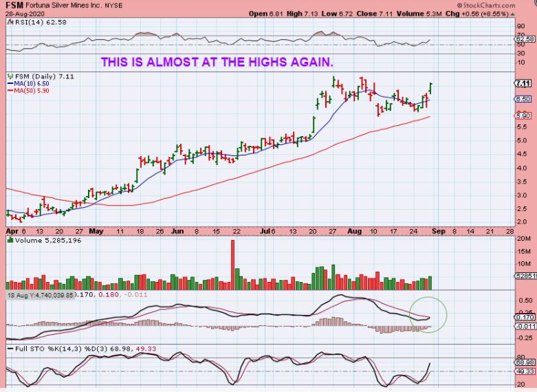This screenshot has width=537, height=392.
Task: Click the 15M volume axis label
Action: pos(524,252)
